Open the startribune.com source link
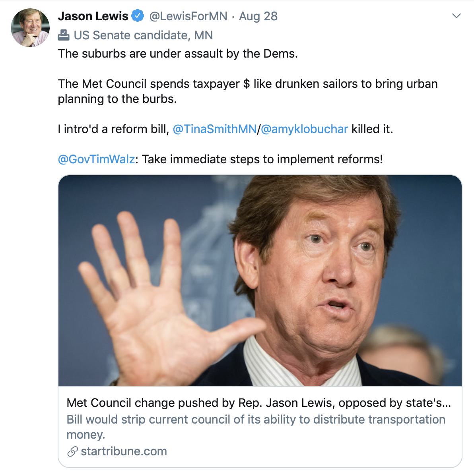Screen dimensions: 474x476 pyautogui.click(x=124, y=451)
